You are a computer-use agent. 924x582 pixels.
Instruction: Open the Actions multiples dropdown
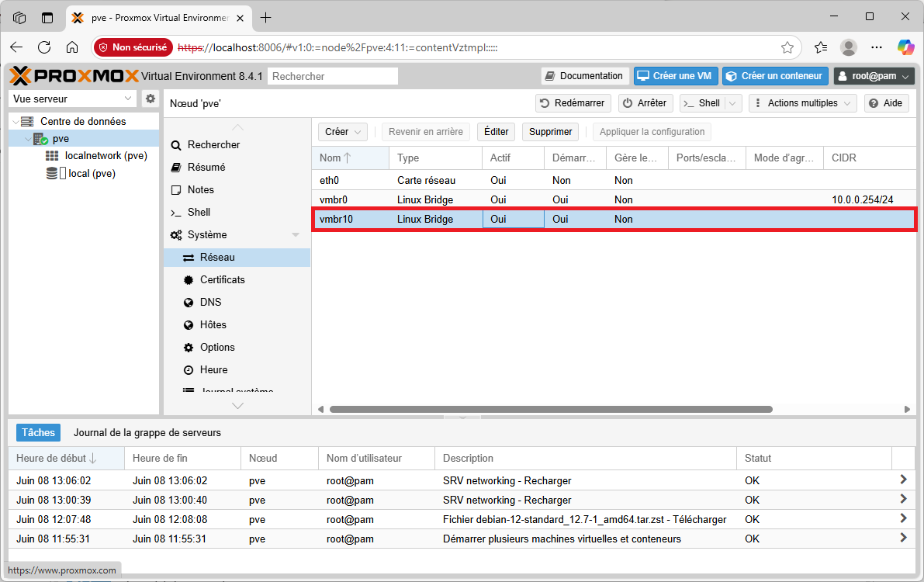[802, 103]
